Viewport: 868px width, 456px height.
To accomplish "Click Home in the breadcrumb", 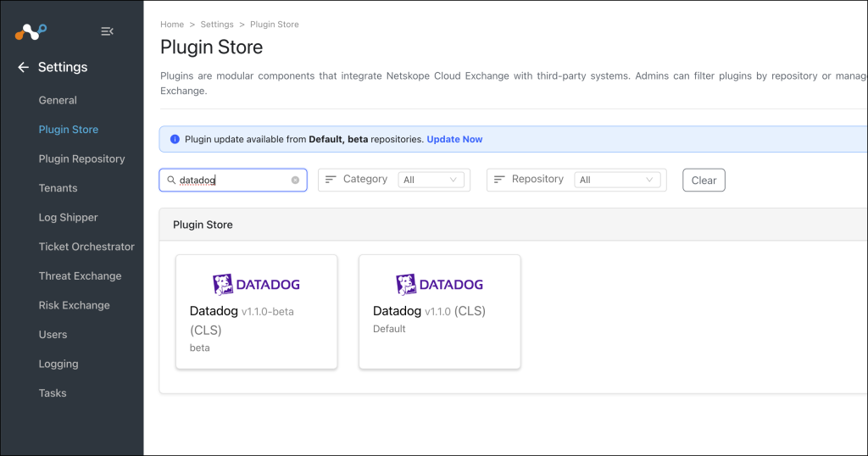I will click(x=172, y=25).
